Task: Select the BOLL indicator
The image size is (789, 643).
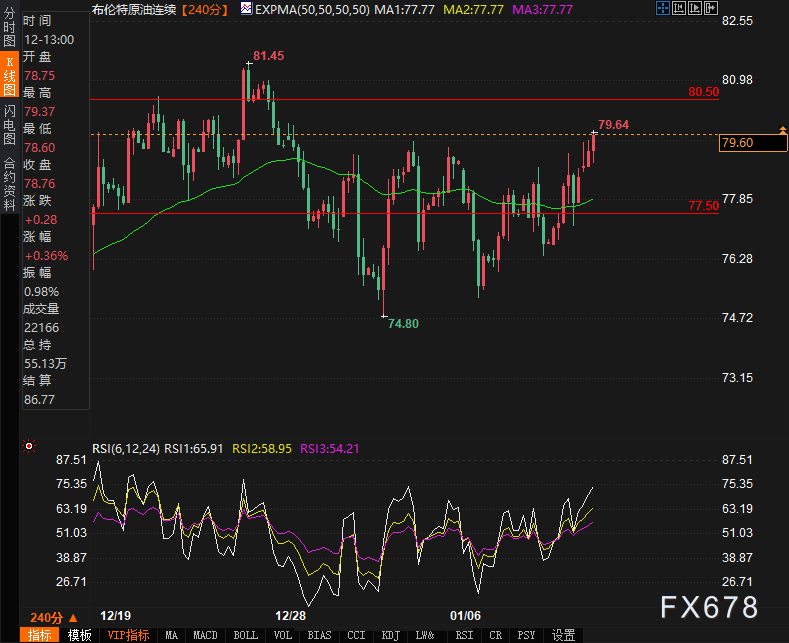Action: point(246,635)
